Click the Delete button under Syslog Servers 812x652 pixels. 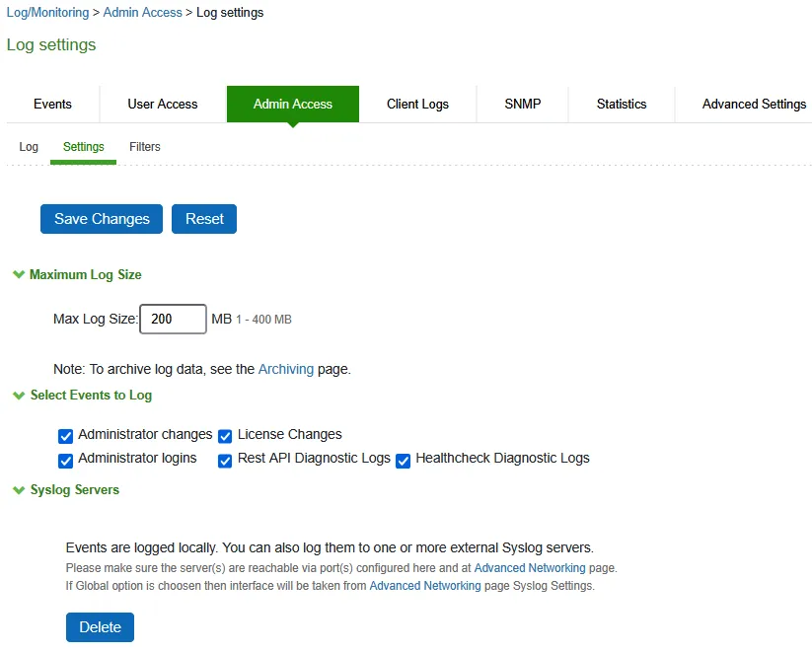(100, 627)
